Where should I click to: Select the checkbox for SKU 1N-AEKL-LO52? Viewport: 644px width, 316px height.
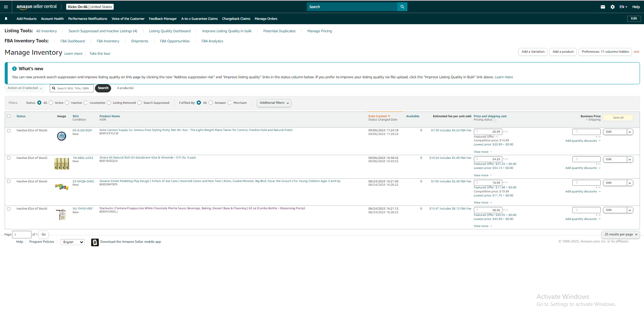pyautogui.click(x=9, y=158)
